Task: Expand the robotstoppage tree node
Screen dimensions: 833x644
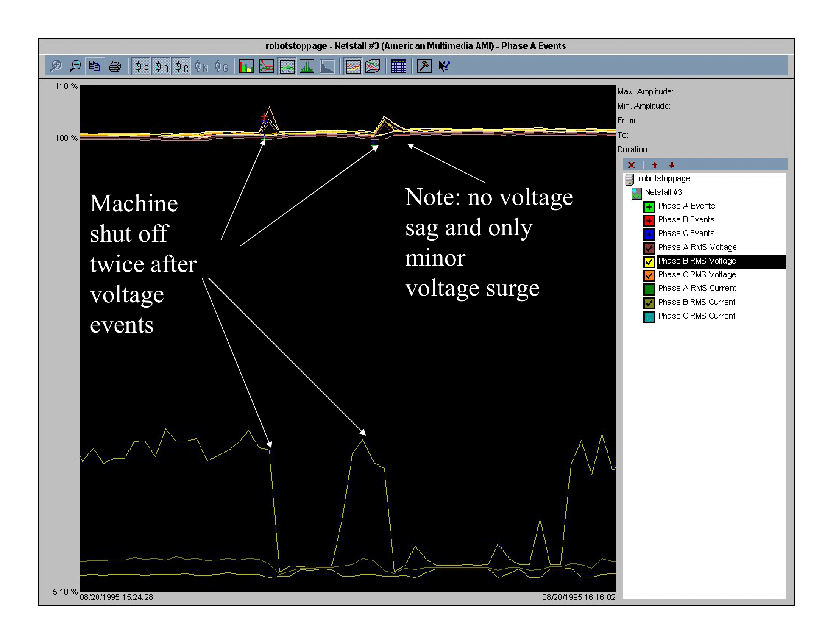Action: pos(665,178)
